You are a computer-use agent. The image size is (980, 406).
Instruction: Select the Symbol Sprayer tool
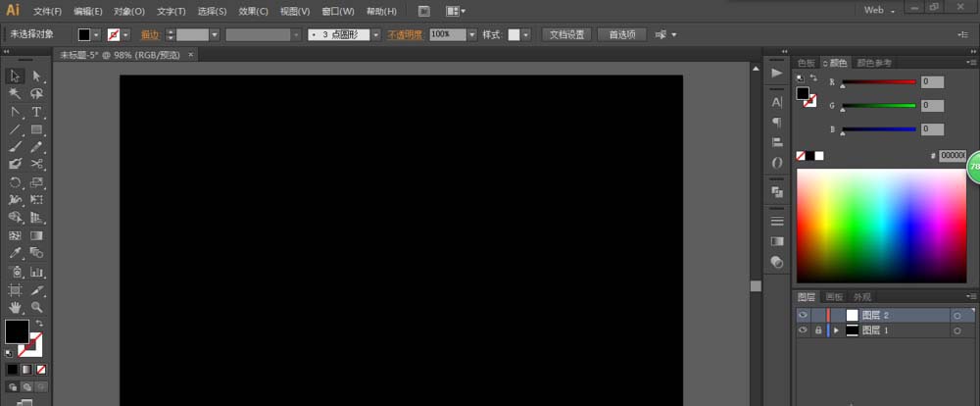(x=15, y=272)
